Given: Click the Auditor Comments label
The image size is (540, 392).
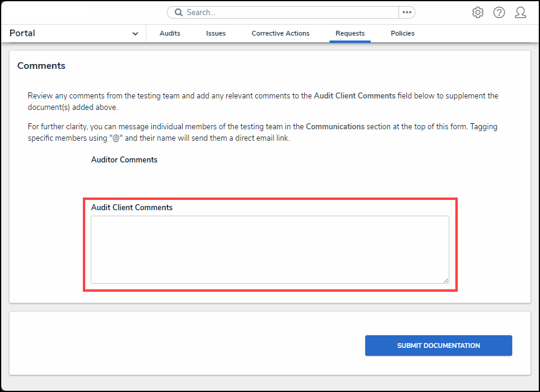Looking at the screenshot, I should click(x=124, y=160).
